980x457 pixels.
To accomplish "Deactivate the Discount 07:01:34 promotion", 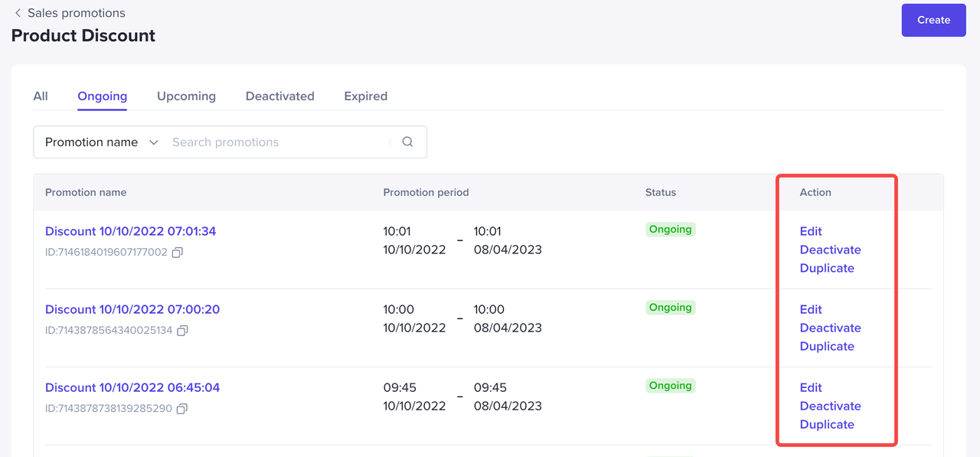I will [x=830, y=250].
